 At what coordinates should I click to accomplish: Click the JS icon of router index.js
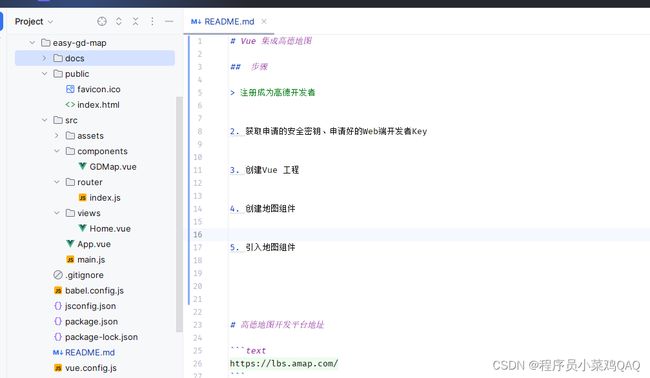(x=82, y=198)
